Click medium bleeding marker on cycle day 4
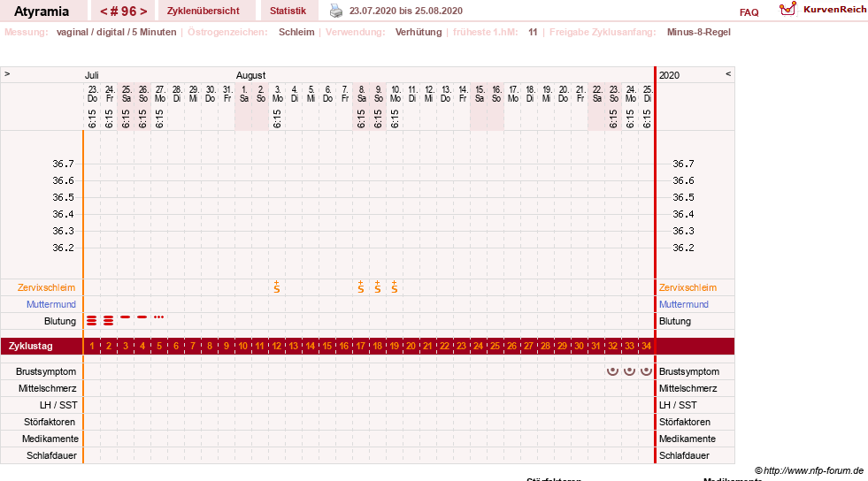868x481 pixels. pos(142,317)
